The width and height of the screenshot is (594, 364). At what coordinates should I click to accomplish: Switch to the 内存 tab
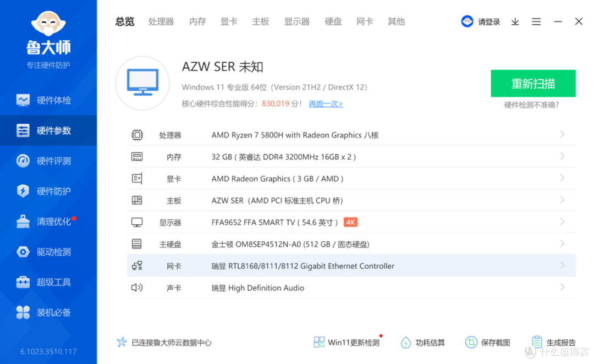(197, 21)
